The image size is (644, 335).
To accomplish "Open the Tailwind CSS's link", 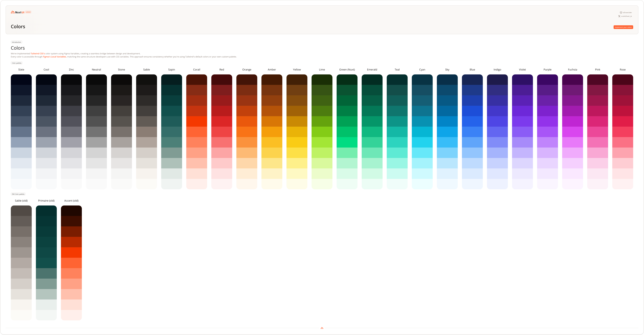I will coord(38,54).
